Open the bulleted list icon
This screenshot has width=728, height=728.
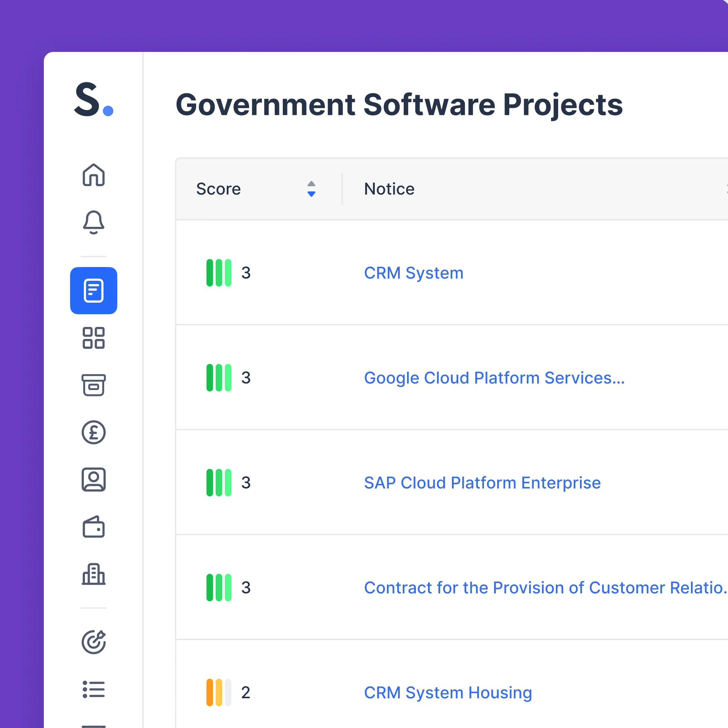(93, 689)
